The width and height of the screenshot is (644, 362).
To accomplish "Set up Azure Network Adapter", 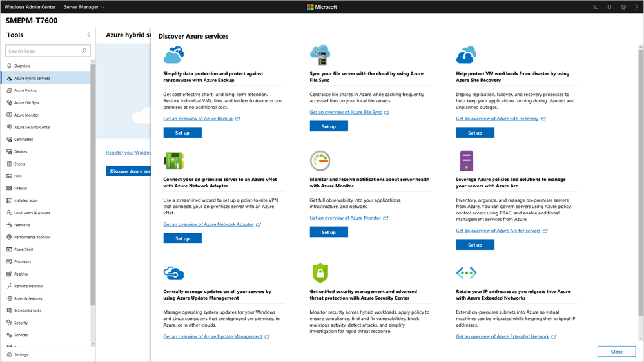I will click(182, 238).
